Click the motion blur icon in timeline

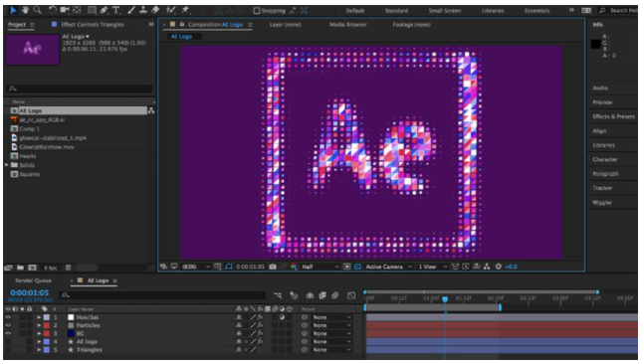[335, 295]
